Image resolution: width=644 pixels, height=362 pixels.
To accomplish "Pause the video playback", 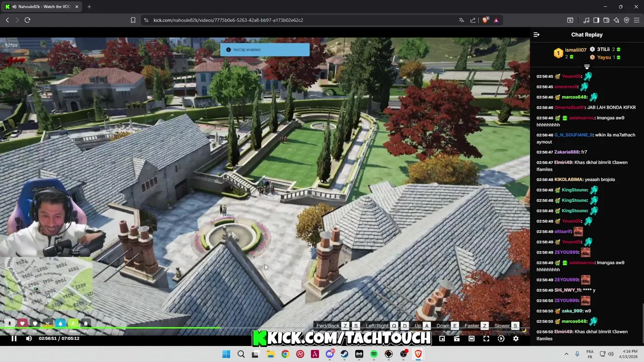I will [x=14, y=338].
